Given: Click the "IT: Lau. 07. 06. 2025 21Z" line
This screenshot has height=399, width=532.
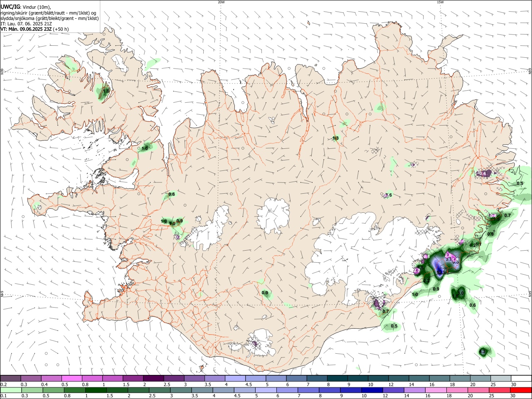Looking at the screenshot, I should pos(26,24).
